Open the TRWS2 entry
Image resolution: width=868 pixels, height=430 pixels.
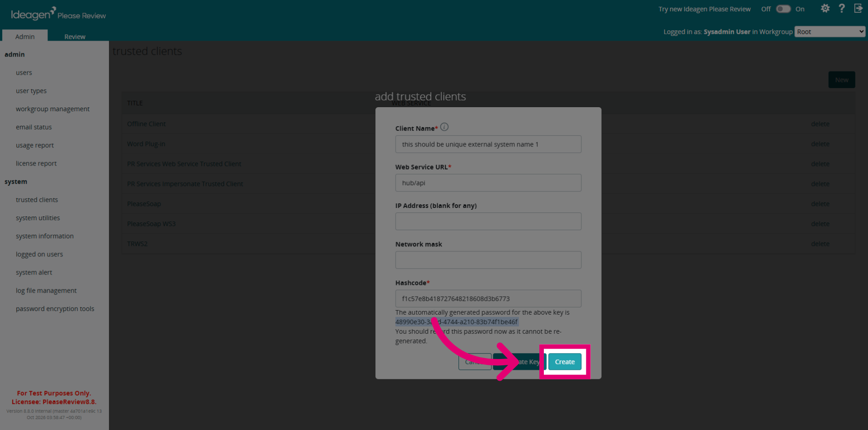[137, 244]
